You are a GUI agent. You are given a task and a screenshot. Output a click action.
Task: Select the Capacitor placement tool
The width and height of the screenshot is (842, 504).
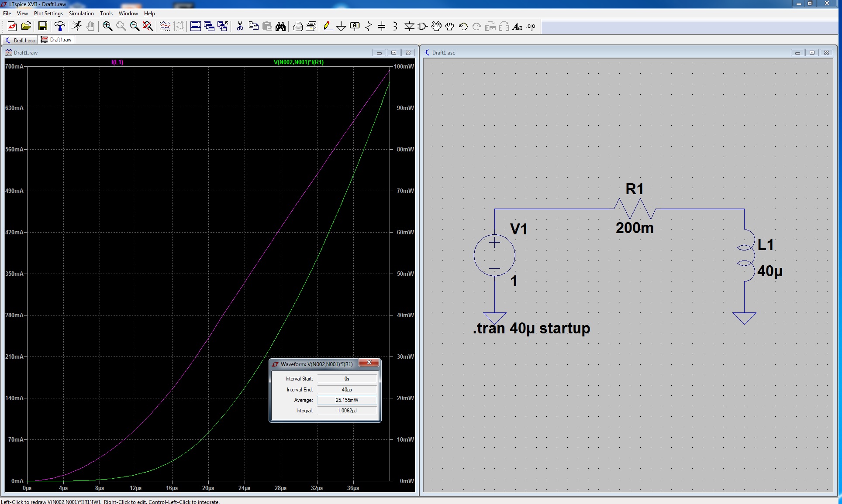click(382, 27)
